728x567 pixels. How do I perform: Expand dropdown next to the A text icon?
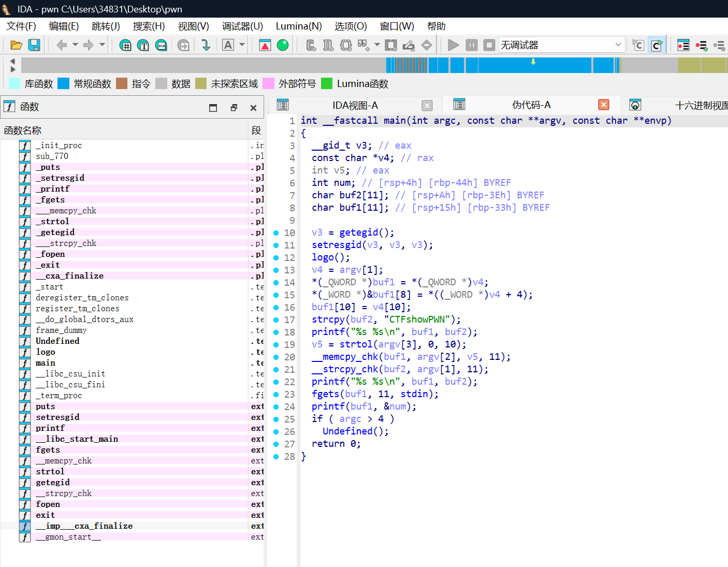coord(242,45)
